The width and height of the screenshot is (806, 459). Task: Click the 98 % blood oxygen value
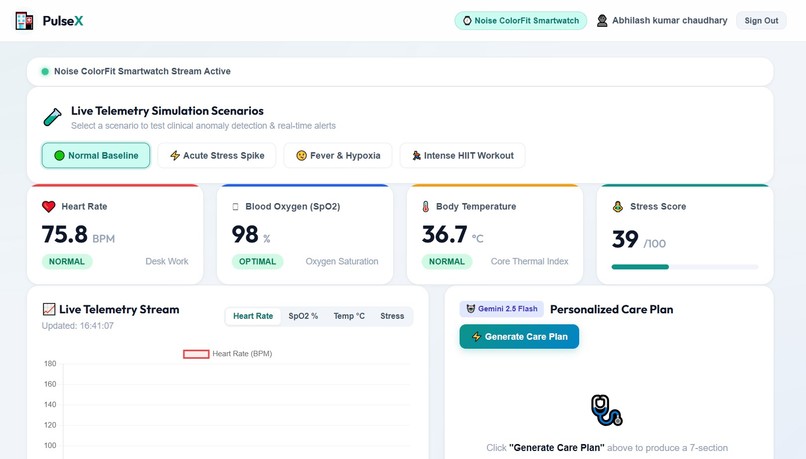(251, 234)
